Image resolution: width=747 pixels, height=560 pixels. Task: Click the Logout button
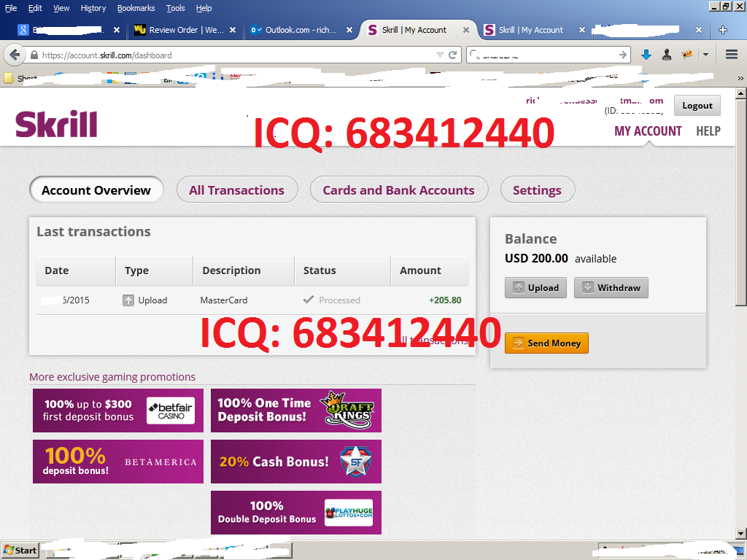point(697,106)
